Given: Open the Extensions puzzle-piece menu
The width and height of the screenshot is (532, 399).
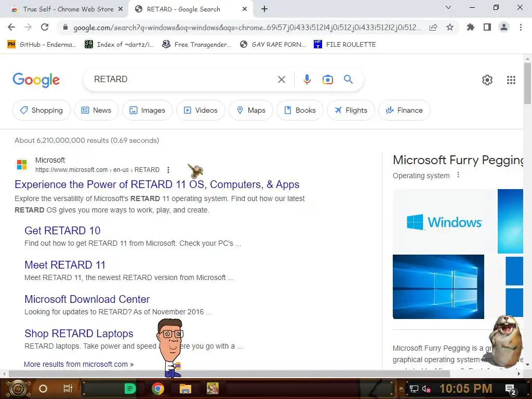Looking at the screenshot, I should tap(470, 27).
